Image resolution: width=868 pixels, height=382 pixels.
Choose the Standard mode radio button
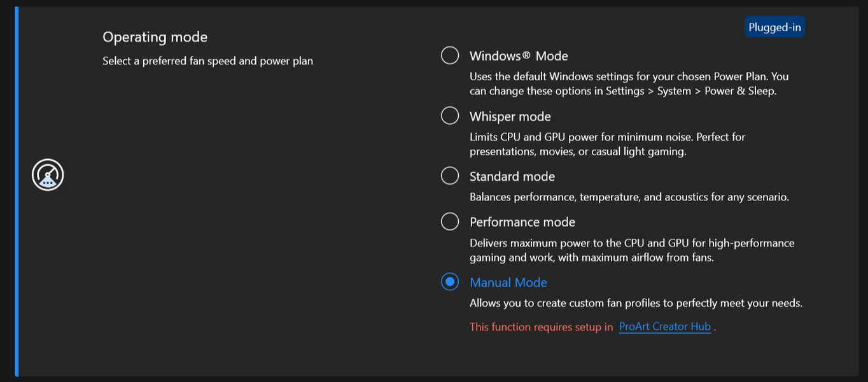450,176
